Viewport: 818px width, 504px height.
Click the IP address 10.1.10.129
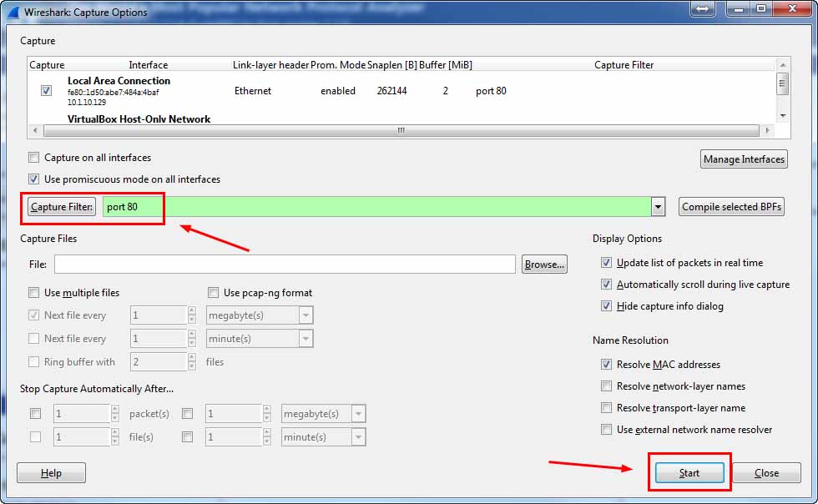pyautogui.click(x=87, y=103)
